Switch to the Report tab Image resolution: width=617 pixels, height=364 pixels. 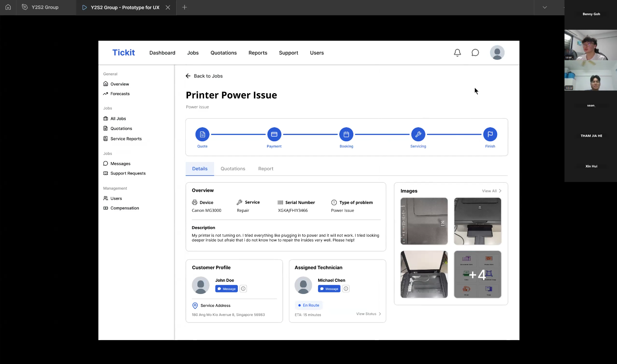coord(266,169)
